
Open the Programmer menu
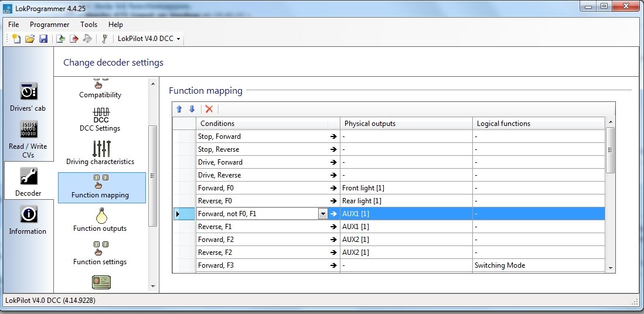tap(50, 25)
